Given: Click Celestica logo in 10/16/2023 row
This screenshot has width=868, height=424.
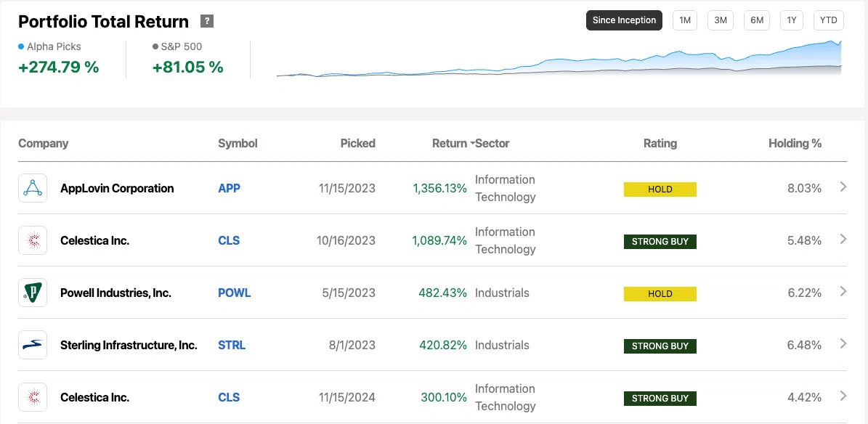Looking at the screenshot, I should 33,240.
